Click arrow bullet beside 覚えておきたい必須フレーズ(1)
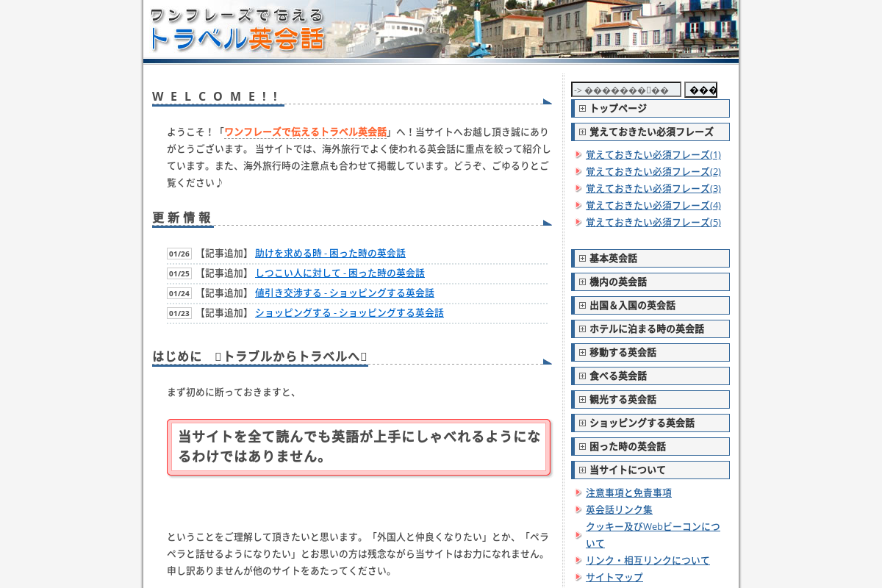Image resolution: width=882 pixels, height=588 pixels. point(578,154)
